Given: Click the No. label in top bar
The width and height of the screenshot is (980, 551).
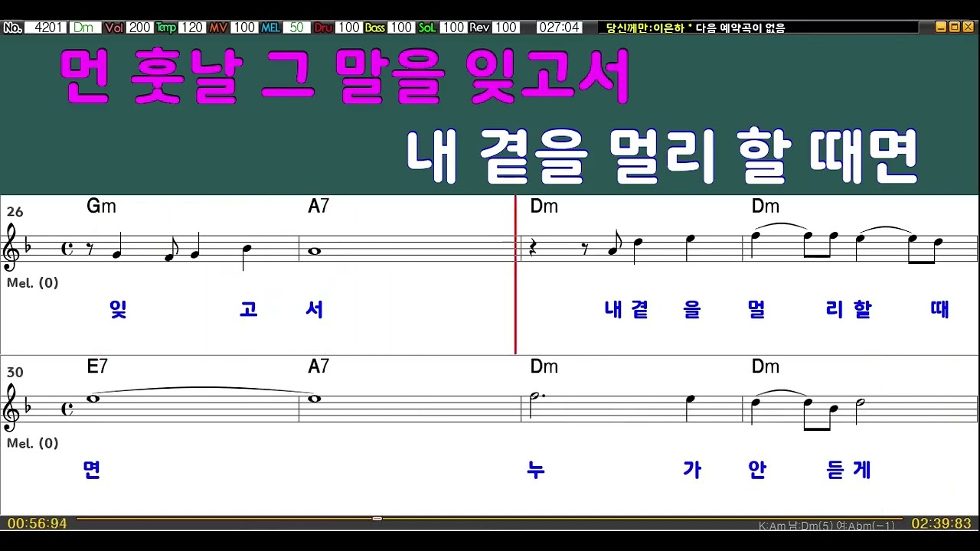Looking at the screenshot, I should coord(11,28).
